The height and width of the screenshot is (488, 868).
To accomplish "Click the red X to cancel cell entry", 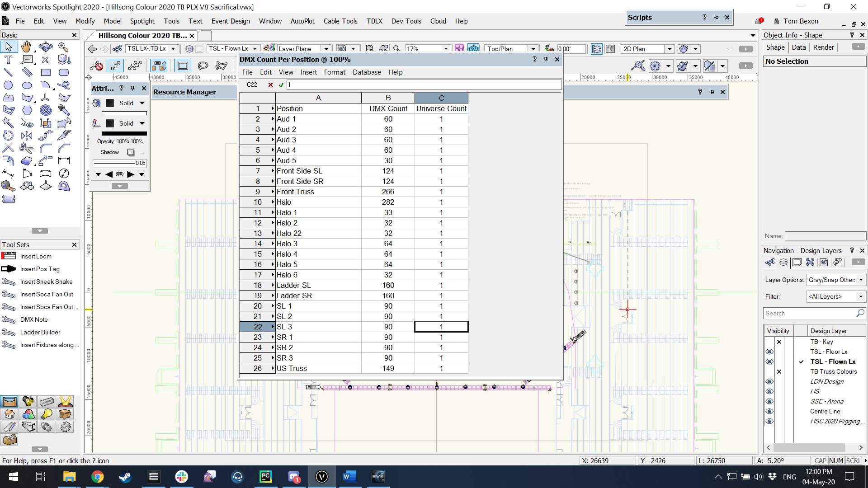I will 270,84.
